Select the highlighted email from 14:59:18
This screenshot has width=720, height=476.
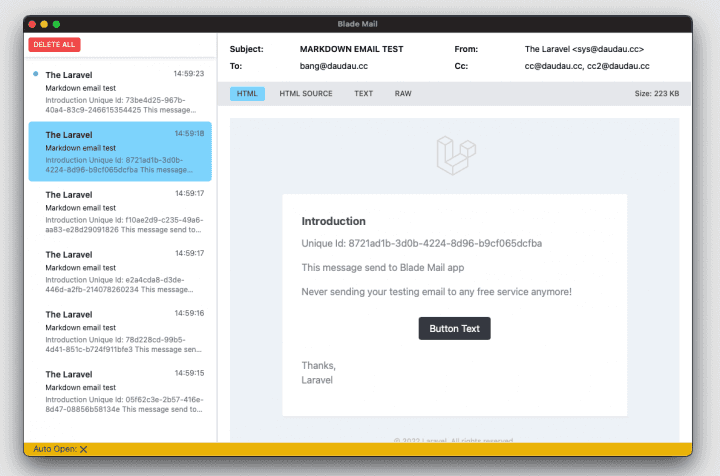[120, 151]
